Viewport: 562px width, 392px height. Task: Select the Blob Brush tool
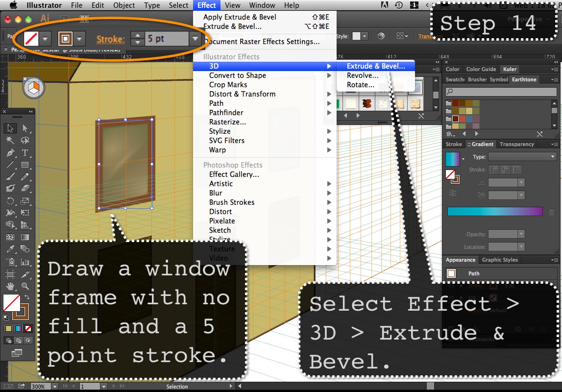(x=10, y=188)
